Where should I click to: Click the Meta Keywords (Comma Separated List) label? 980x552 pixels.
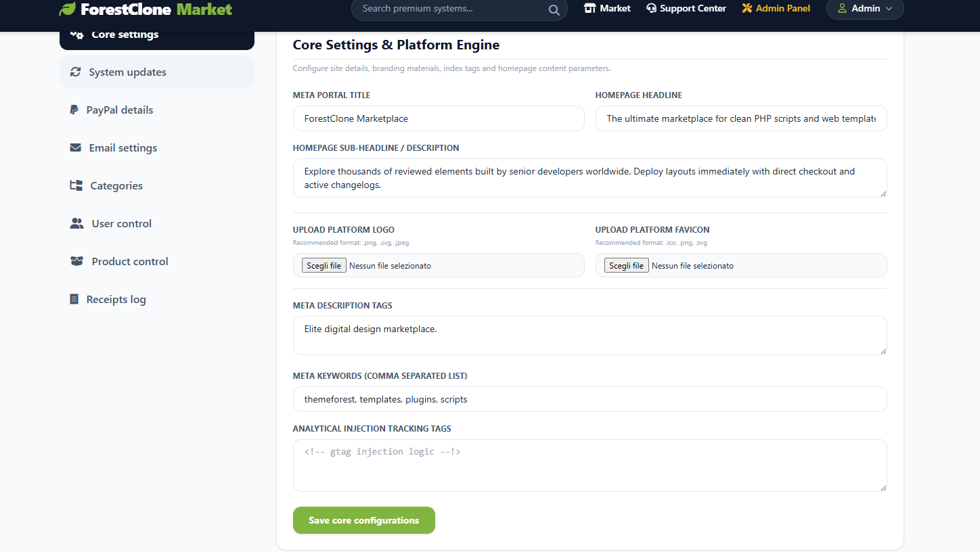click(380, 376)
